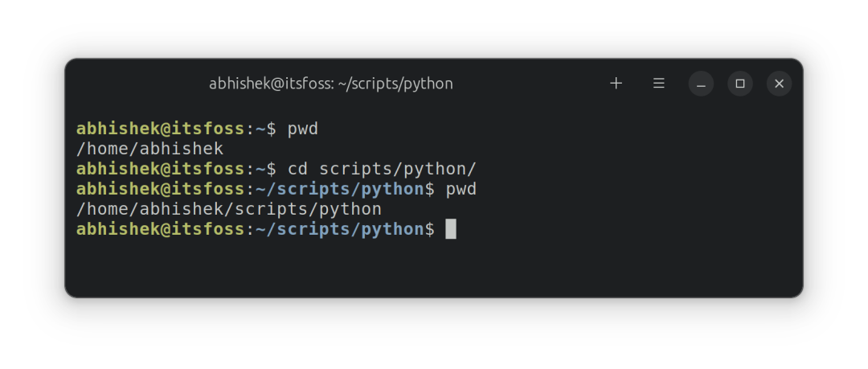
Task: Click the second pwd command after ~/scripts/python
Action: click(x=461, y=189)
